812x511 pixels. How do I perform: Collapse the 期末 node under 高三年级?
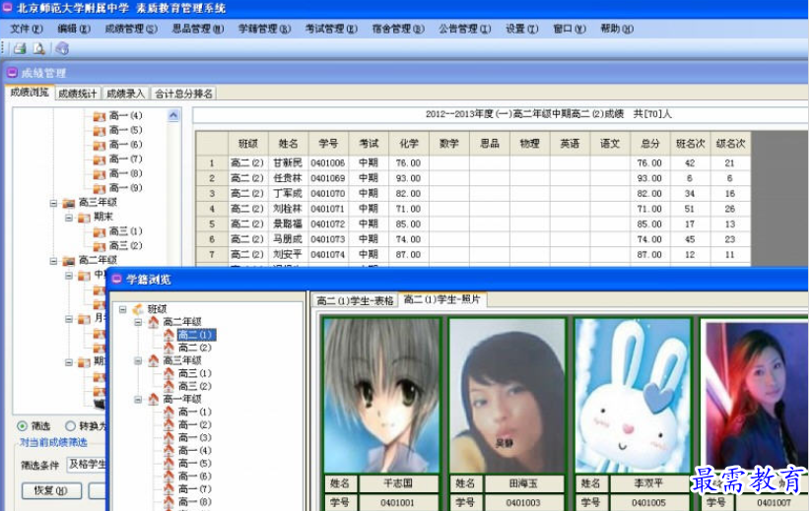tap(69, 218)
